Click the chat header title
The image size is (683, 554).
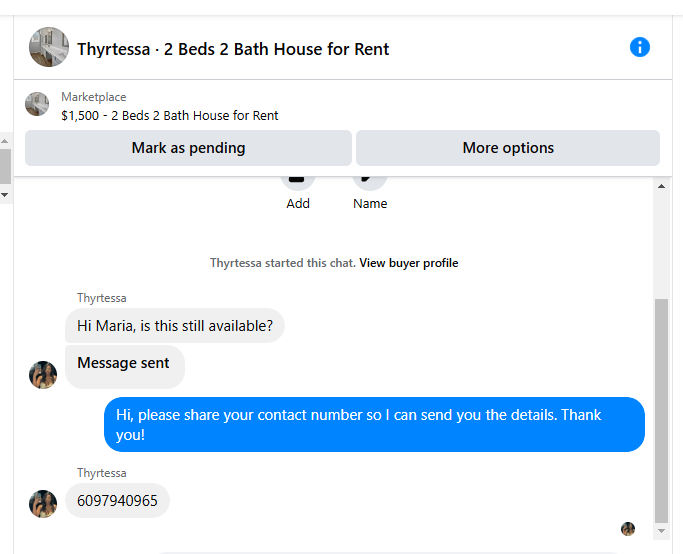point(233,49)
